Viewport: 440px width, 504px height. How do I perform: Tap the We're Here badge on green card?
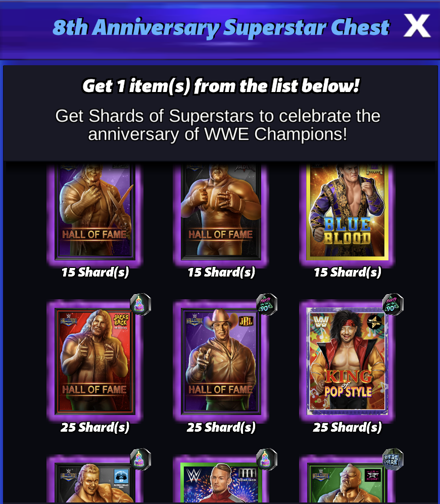(x=393, y=460)
